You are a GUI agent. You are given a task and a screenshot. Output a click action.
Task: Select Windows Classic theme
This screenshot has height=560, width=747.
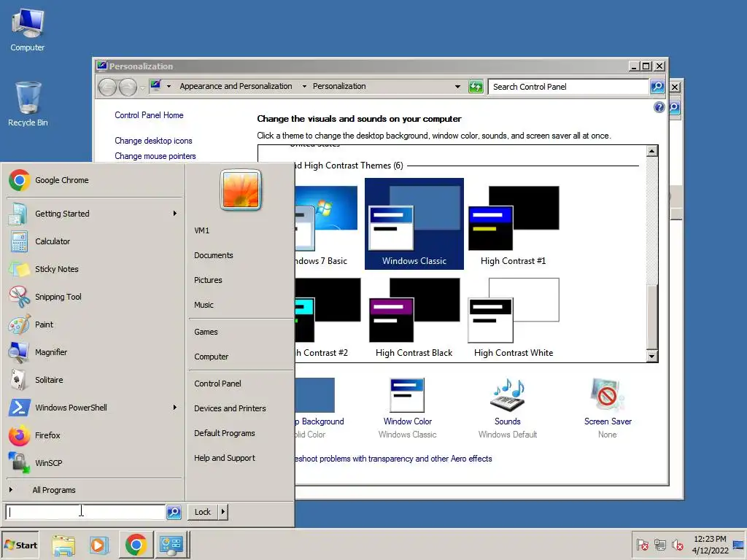pos(414,224)
